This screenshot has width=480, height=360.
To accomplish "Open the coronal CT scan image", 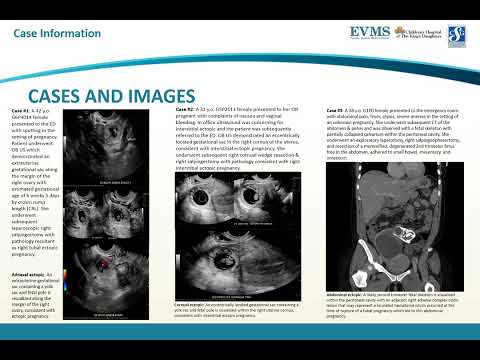I will (x=395, y=227).
